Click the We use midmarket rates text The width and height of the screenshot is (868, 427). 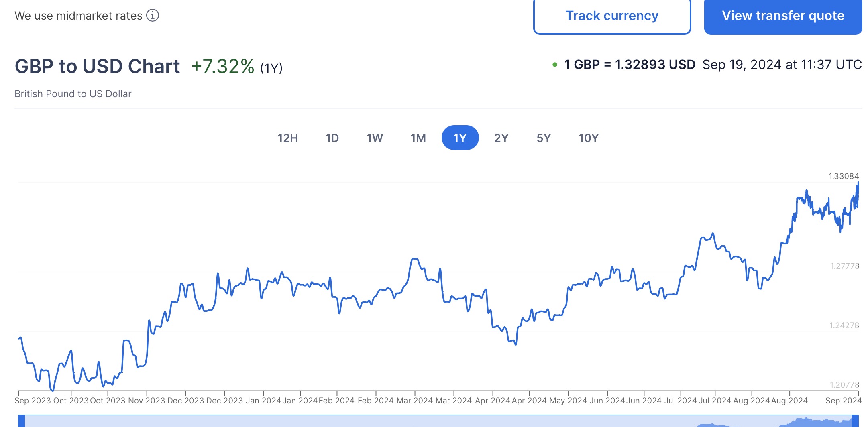coord(78,16)
